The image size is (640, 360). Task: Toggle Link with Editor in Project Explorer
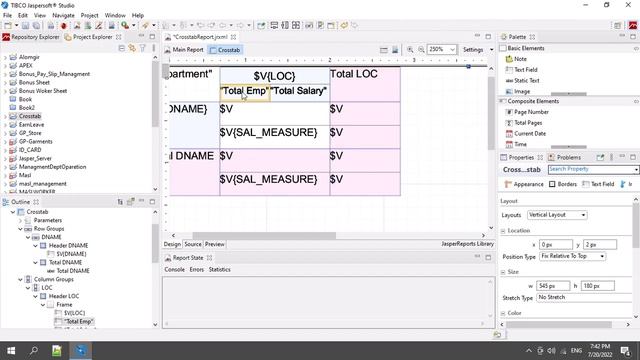[132, 48]
